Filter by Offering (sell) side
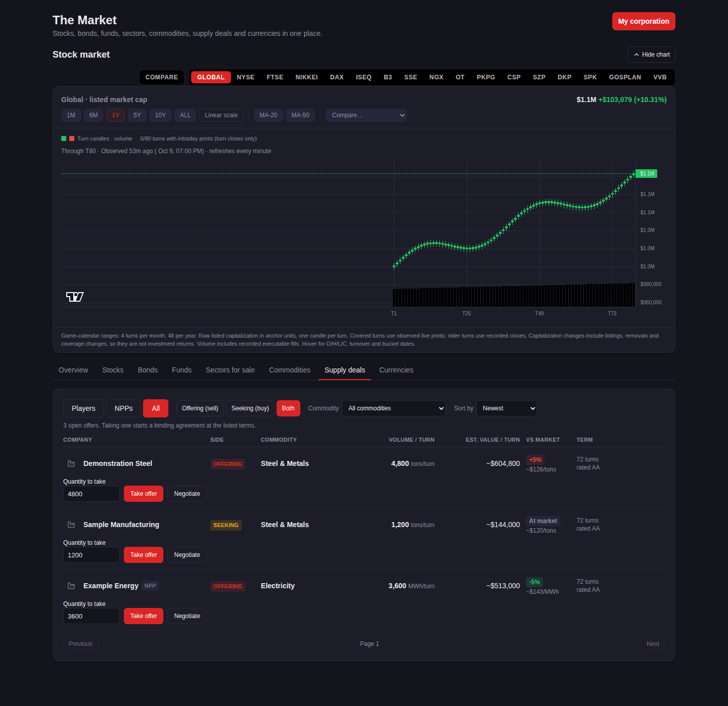The height and width of the screenshot is (706, 728). point(200,408)
